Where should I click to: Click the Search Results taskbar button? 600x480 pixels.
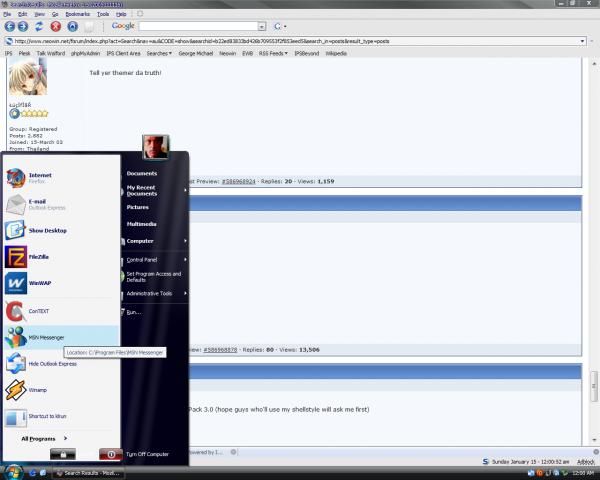click(x=88, y=473)
